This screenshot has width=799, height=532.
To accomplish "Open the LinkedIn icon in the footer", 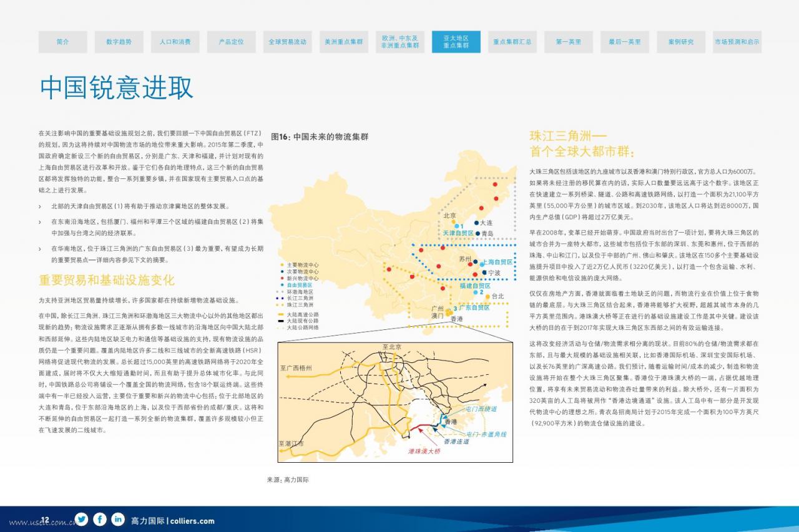I will tap(118, 519).
